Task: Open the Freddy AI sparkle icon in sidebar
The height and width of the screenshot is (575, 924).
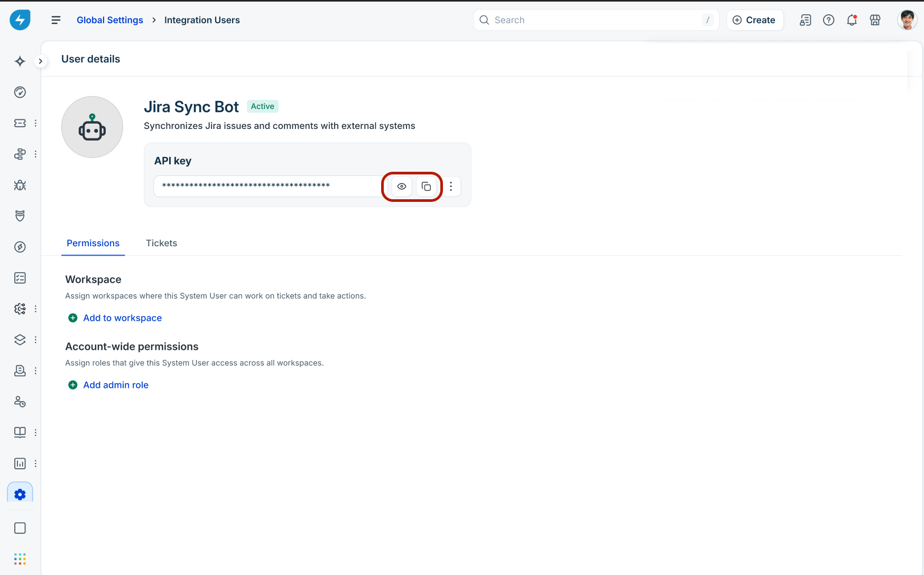Action: click(20, 61)
